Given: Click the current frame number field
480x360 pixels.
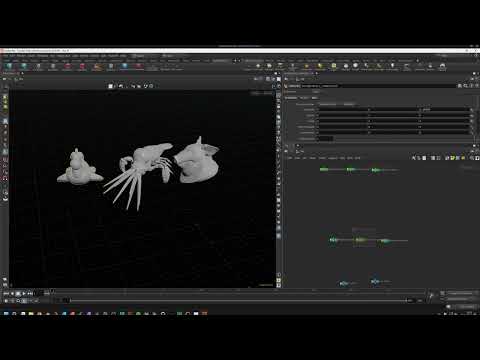Looking at the screenshot, I should coord(39,293).
